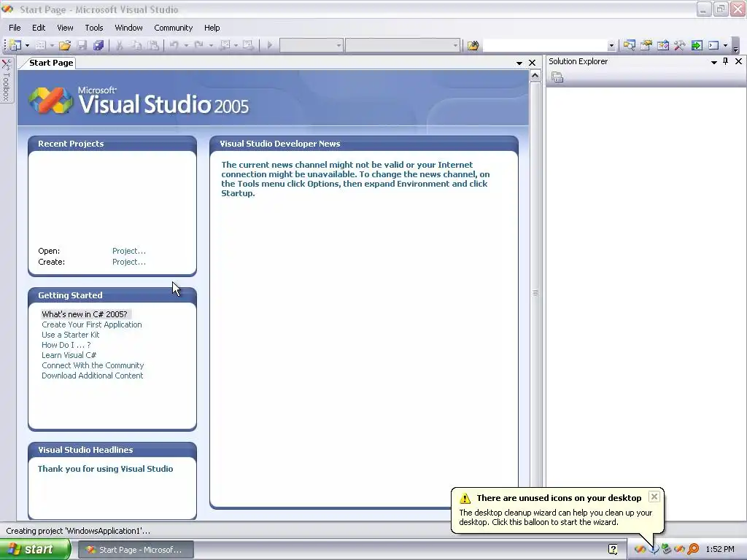The width and height of the screenshot is (747, 560).
Task: Click the Open File folder icon
Action: [x=65, y=45]
